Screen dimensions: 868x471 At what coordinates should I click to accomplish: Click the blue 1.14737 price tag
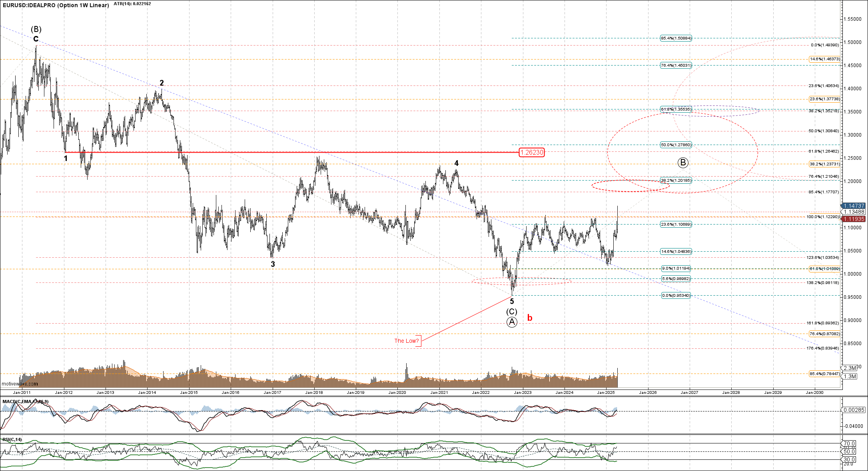[x=854, y=206]
